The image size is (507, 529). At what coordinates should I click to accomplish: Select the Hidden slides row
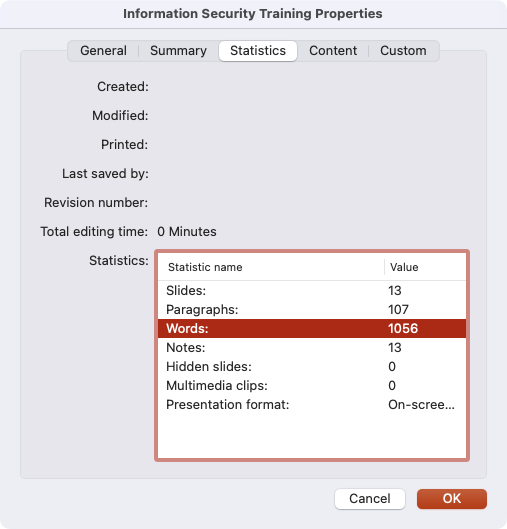[x=312, y=366]
